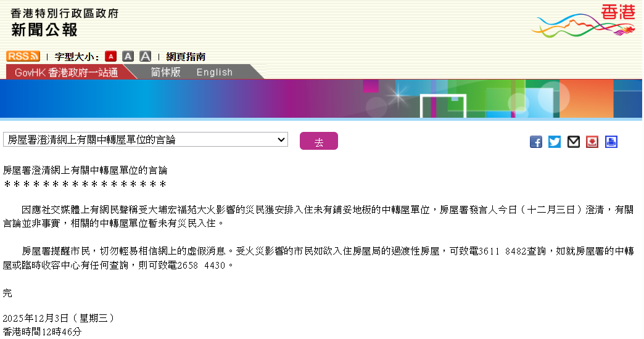Viewport: 644px width, 339px height.
Task: Click the 香港特別行政區政府 header text
Action: (64, 13)
